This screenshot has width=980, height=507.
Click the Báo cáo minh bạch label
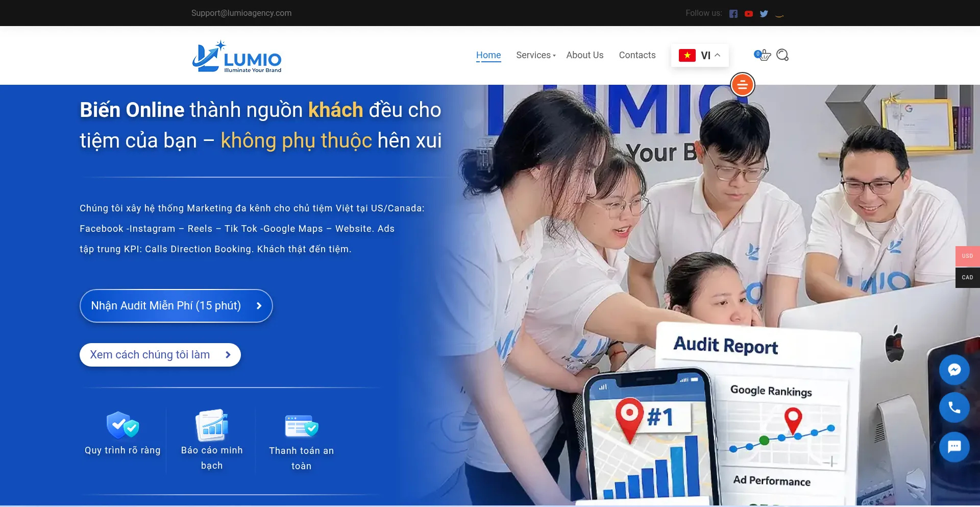[212, 458]
